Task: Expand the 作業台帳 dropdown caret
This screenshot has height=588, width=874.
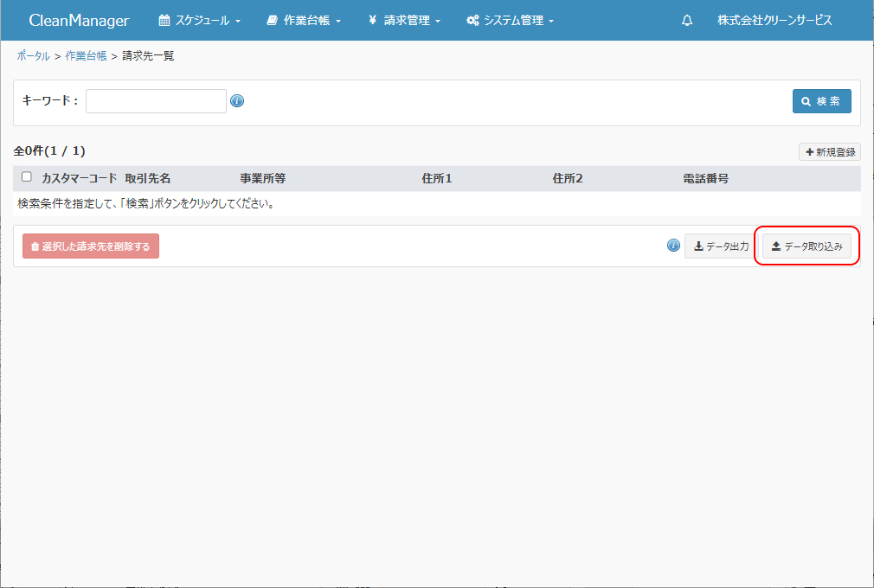Action: [338, 22]
